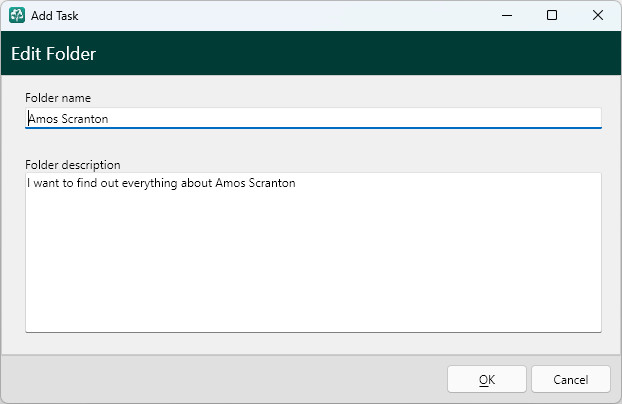Click the gray footer bar beside OK
The height and width of the screenshot is (404, 622).
point(222,379)
